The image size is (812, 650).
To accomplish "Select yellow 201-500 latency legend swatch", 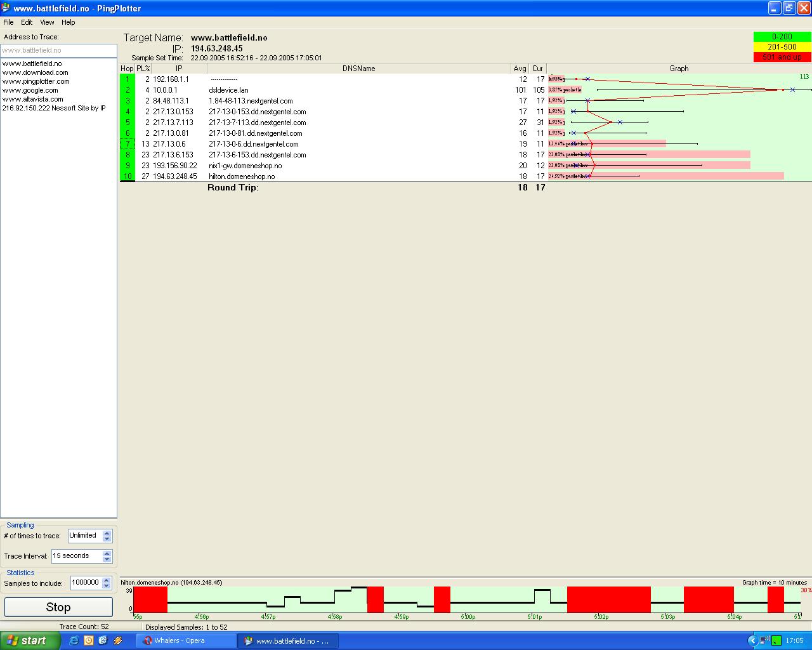I will 782,47.
